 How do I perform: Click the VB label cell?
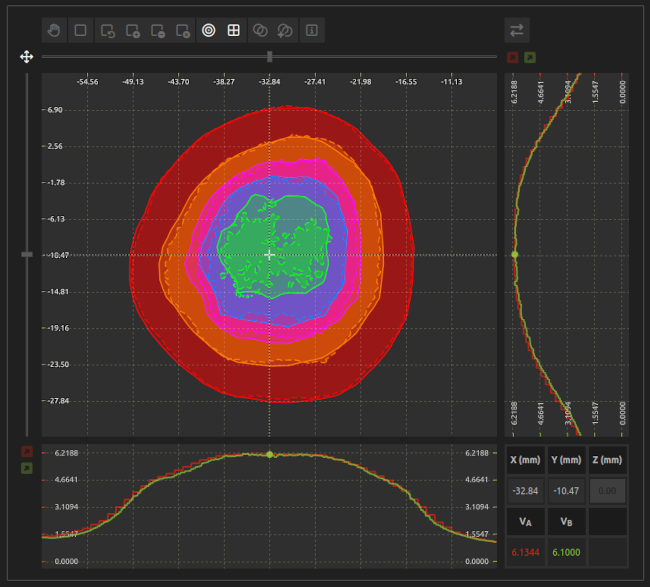pyautogui.click(x=566, y=522)
